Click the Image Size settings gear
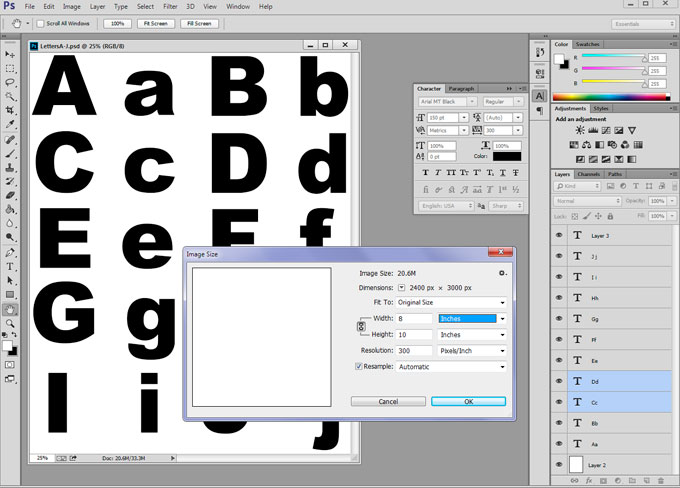This screenshot has width=680, height=488. coord(502,273)
